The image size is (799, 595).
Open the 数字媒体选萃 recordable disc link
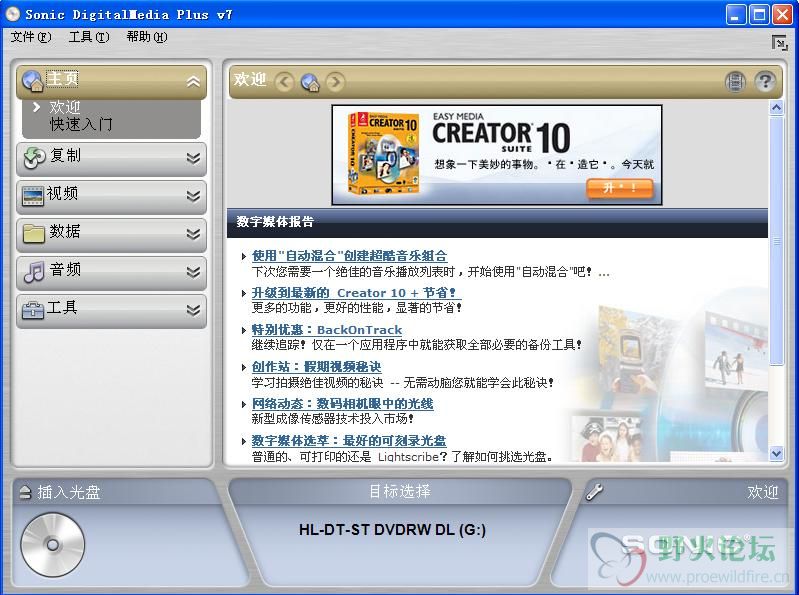(x=349, y=441)
